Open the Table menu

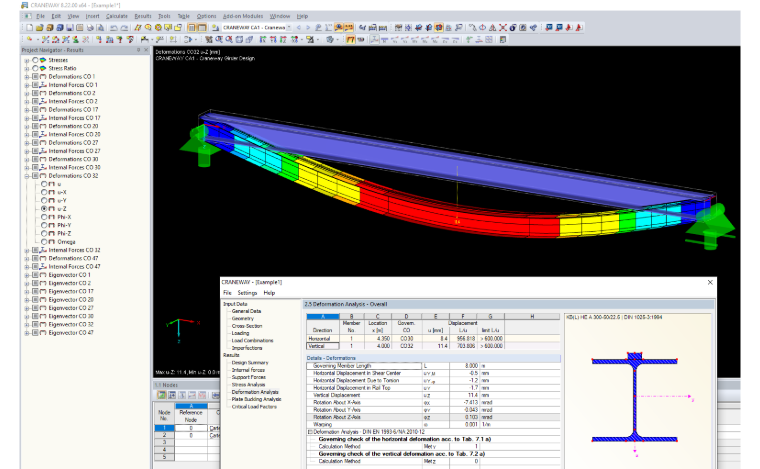[183, 16]
